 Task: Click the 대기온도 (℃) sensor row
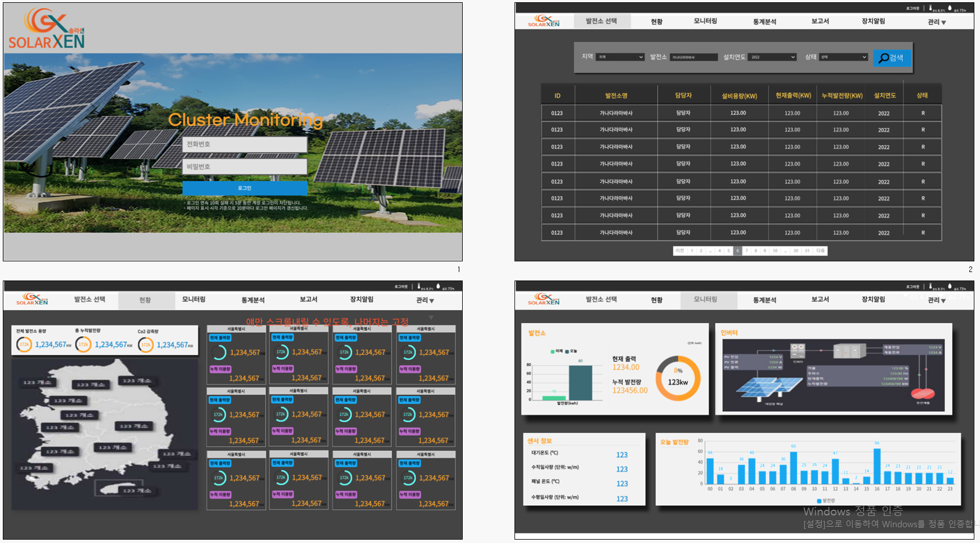580,453
